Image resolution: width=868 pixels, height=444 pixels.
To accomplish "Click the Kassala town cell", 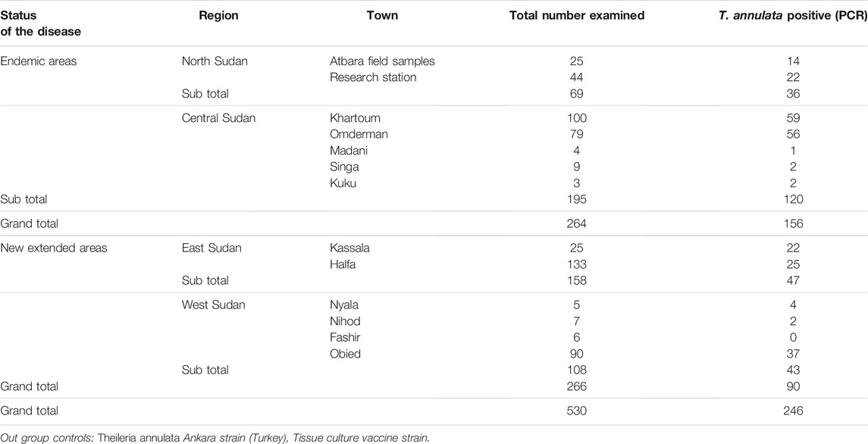I will (x=350, y=249).
